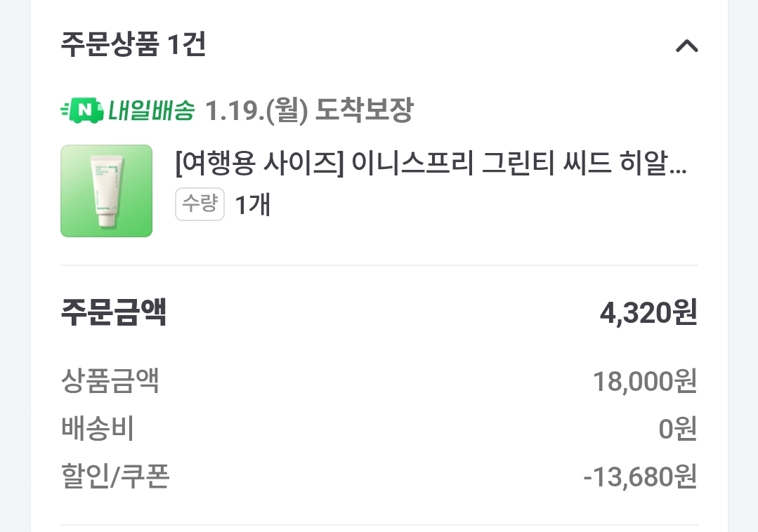Click the 배송비 label
The image size is (758, 532).
click(97, 429)
